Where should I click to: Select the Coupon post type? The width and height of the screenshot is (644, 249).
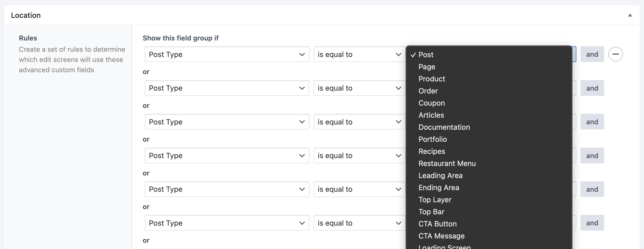432,103
